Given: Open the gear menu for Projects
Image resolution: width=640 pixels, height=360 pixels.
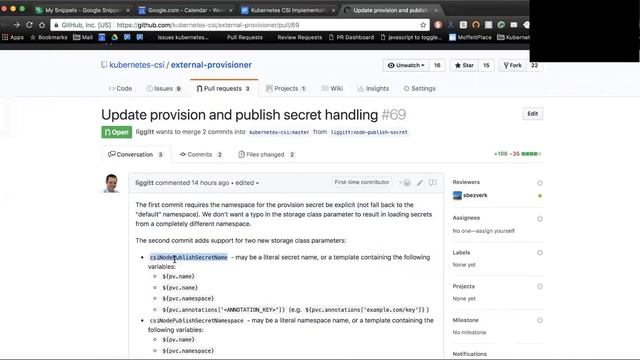Looking at the screenshot, I should coord(540,287).
